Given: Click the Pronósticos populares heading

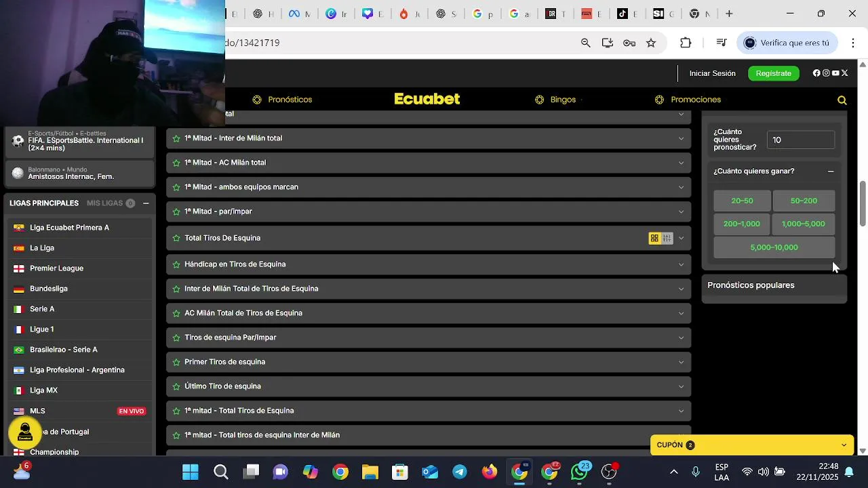Looking at the screenshot, I should (x=751, y=285).
